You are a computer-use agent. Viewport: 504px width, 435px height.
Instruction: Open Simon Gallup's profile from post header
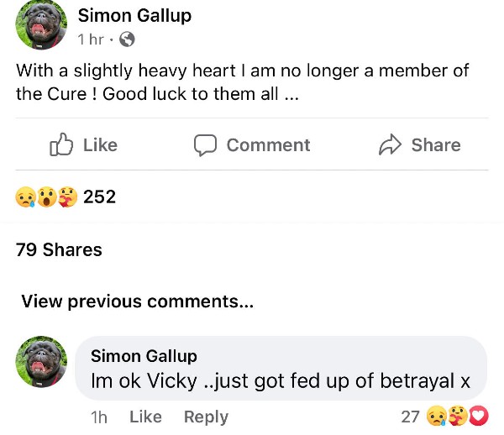click(x=134, y=15)
